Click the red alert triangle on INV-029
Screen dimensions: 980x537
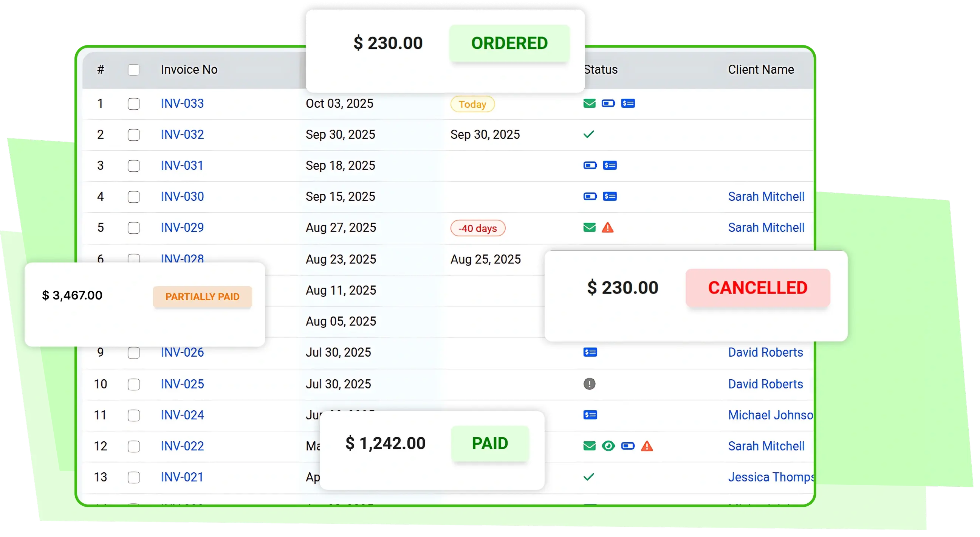tap(608, 227)
